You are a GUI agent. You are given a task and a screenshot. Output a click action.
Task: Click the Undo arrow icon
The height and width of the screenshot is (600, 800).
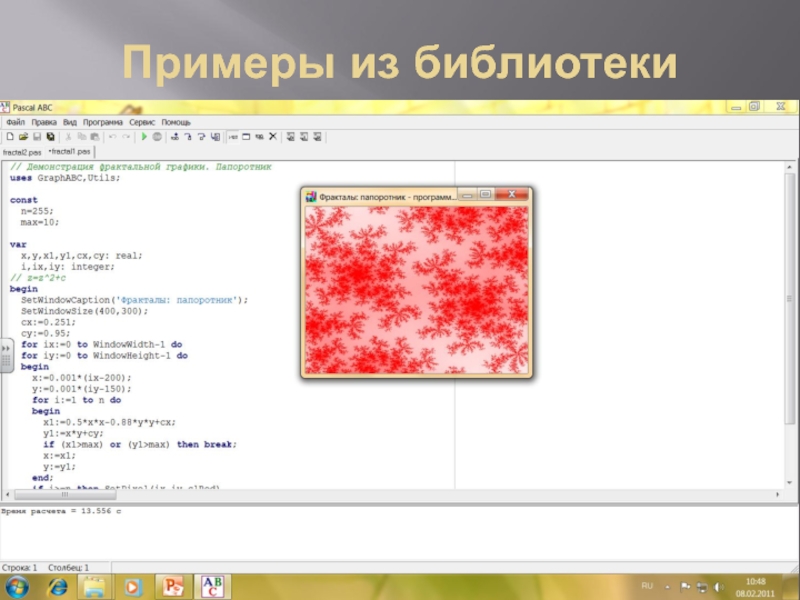pyautogui.click(x=112, y=136)
